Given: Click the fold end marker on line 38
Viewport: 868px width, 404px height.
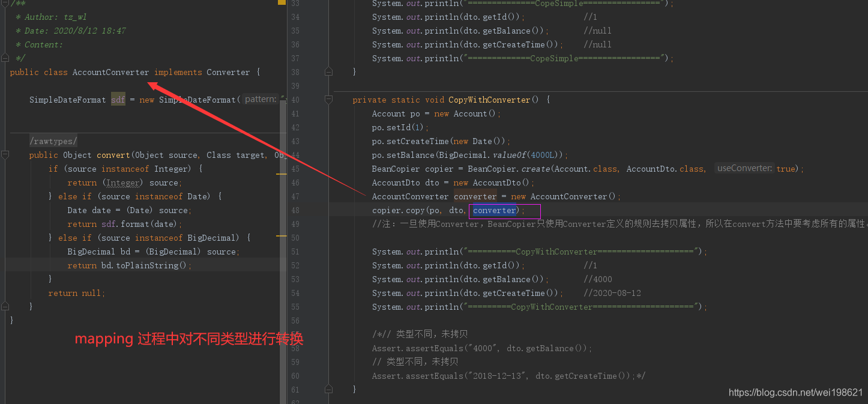Looking at the screenshot, I should (x=328, y=72).
